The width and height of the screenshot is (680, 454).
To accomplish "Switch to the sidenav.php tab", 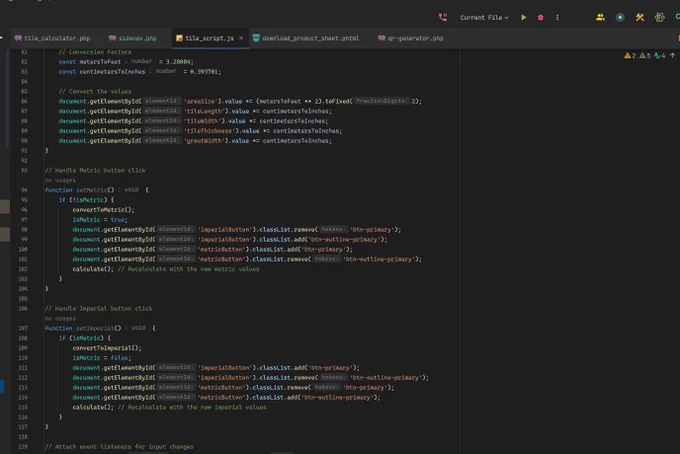I will click(133, 38).
